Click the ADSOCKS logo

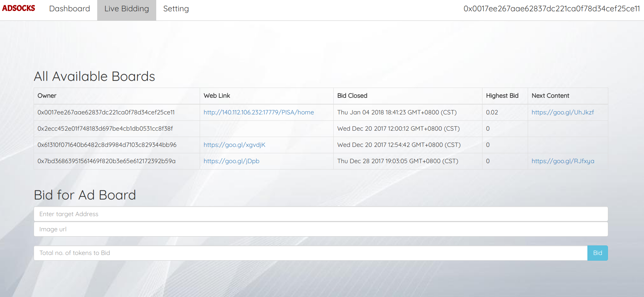[x=19, y=8]
